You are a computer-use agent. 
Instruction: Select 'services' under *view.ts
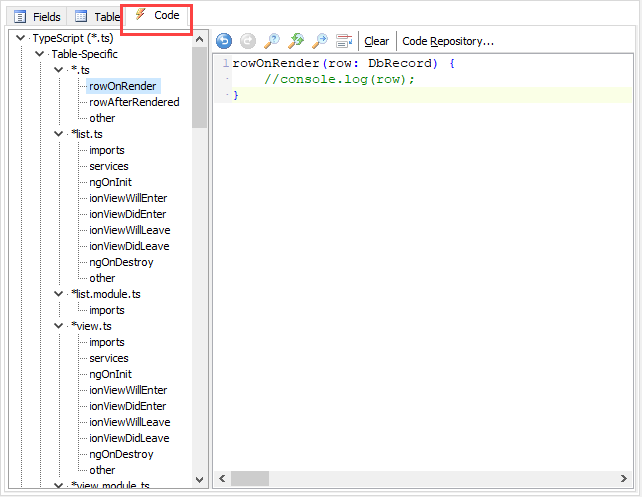click(109, 358)
